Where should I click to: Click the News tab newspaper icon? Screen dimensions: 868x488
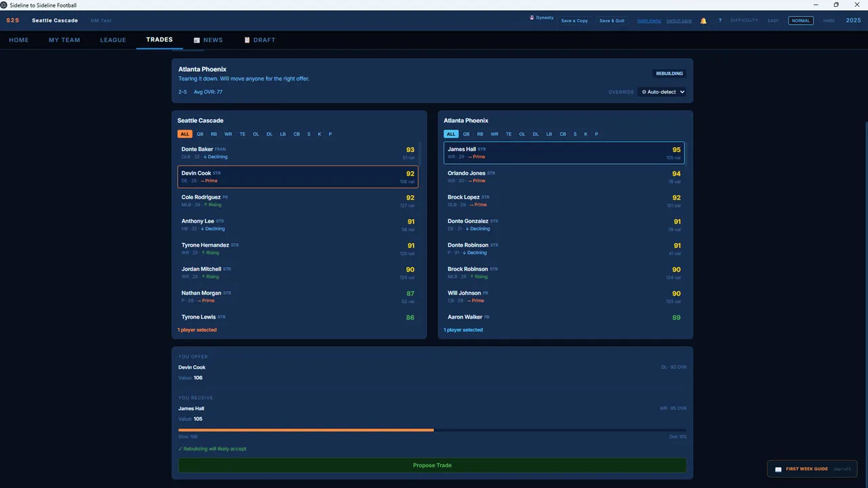pos(197,40)
